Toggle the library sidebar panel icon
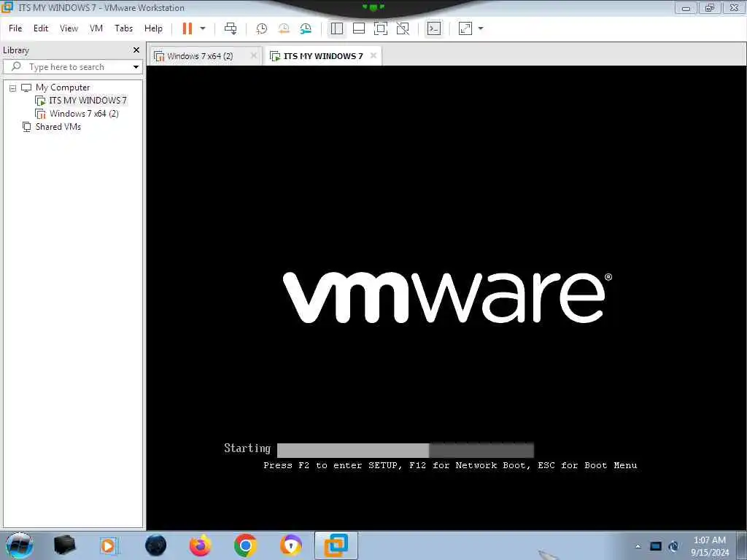Image resolution: width=747 pixels, height=560 pixels. tap(337, 28)
